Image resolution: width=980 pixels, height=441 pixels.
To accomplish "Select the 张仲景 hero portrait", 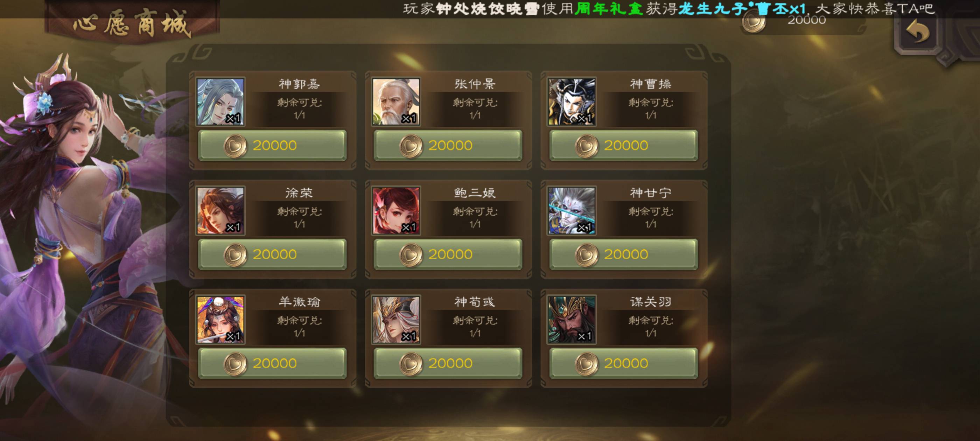I will click(396, 102).
